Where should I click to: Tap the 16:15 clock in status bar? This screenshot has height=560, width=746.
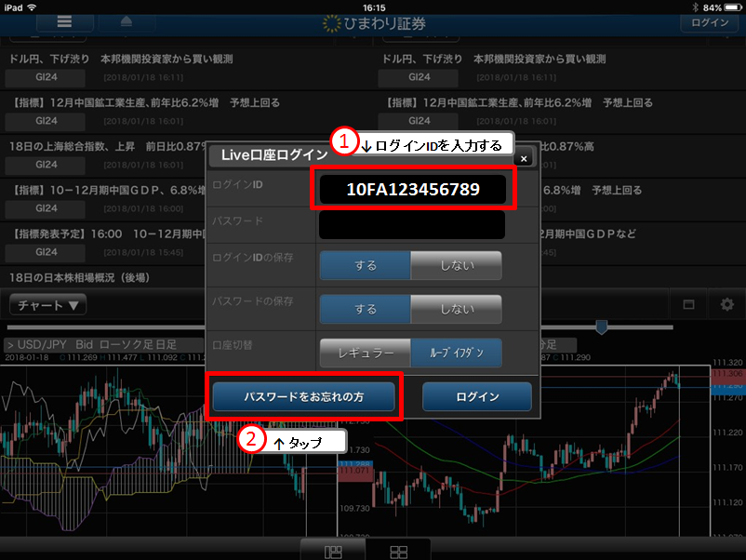(374, 7)
